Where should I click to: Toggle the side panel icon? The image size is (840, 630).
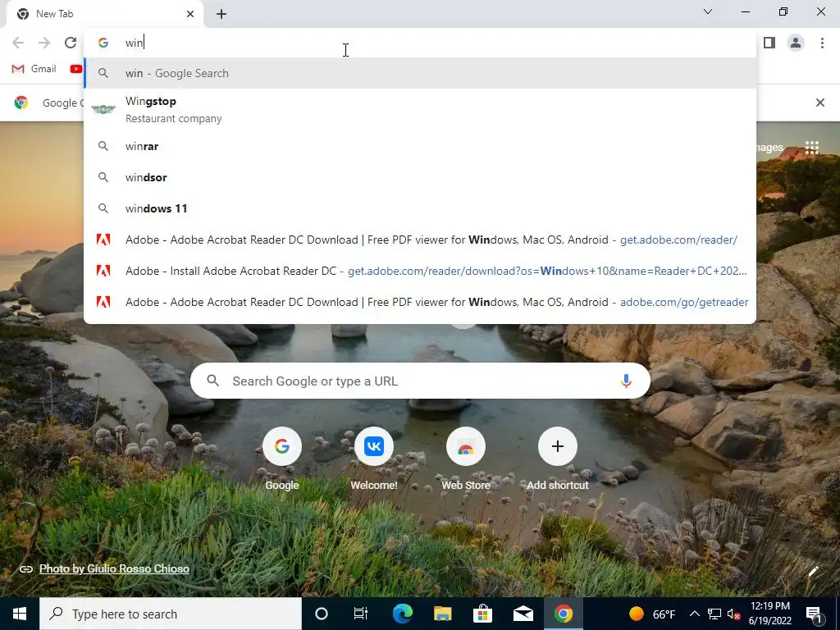click(x=769, y=43)
